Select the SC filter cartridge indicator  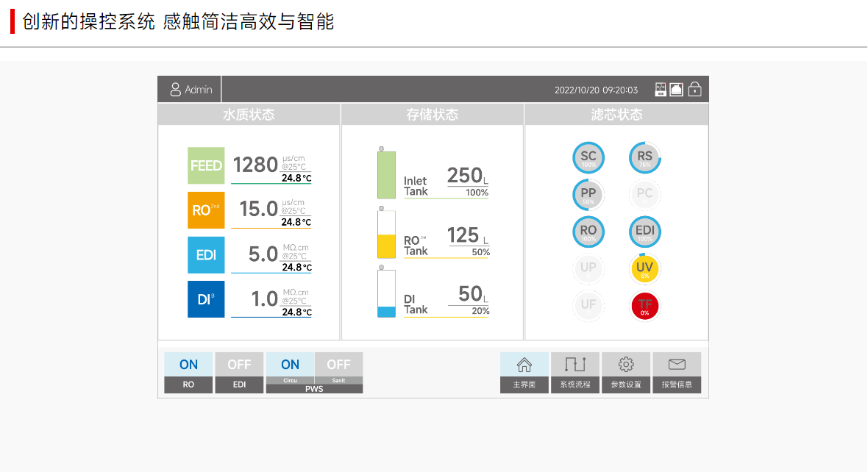coord(588,157)
